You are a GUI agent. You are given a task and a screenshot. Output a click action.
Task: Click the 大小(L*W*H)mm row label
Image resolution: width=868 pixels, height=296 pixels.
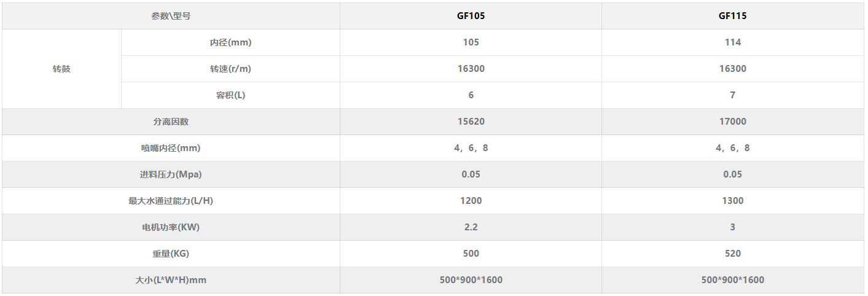(x=171, y=280)
